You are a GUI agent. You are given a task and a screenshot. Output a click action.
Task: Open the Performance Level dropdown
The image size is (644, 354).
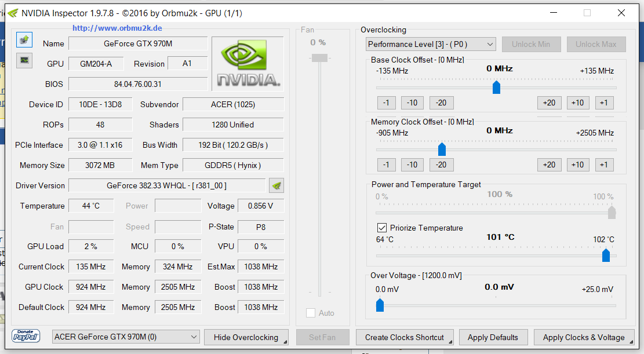click(431, 45)
